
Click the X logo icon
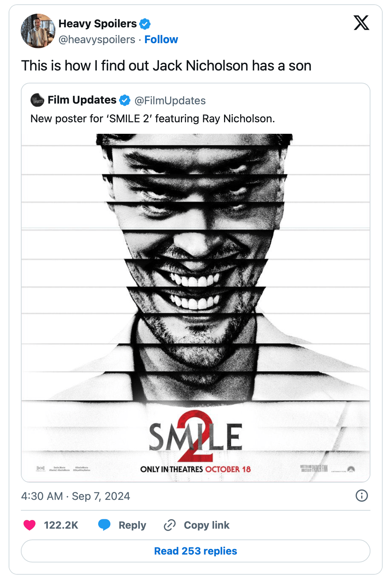(x=361, y=23)
